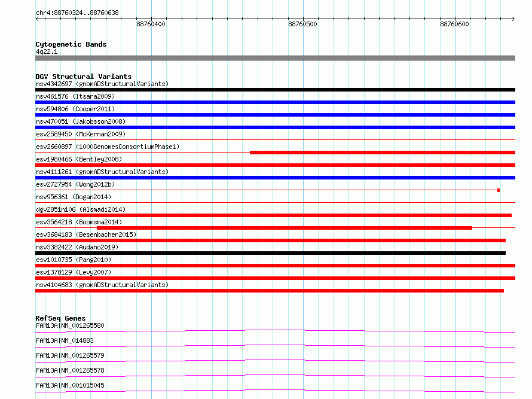
Task: Click the chr4:88760324..88760638 region label
Action: [77, 13]
